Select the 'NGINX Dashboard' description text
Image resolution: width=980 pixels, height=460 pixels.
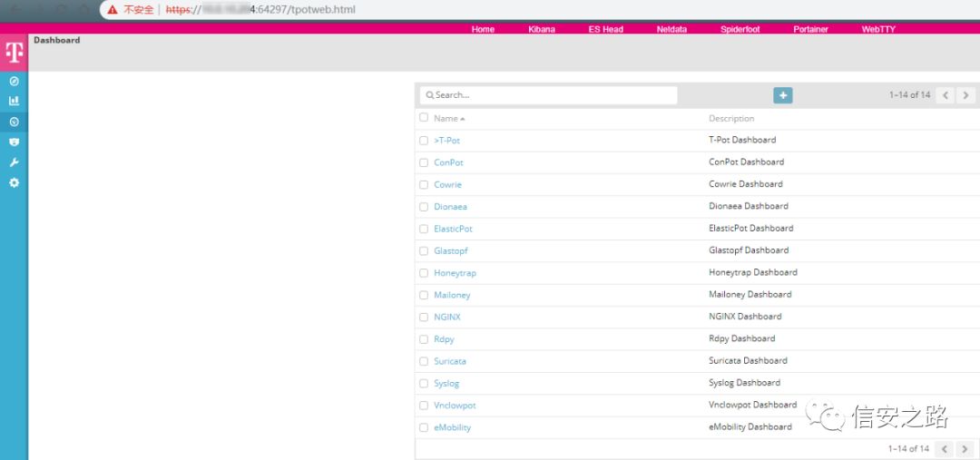point(745,317)
